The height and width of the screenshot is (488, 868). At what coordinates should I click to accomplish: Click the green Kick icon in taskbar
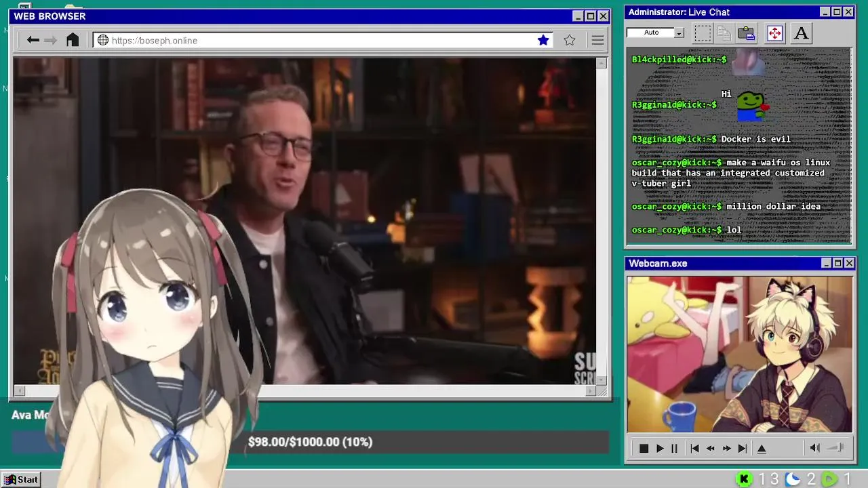[744, 479]
